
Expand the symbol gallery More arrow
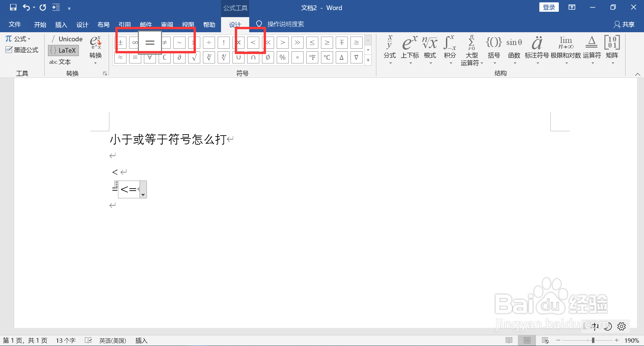pyautogui.click(x=368, y=60)
